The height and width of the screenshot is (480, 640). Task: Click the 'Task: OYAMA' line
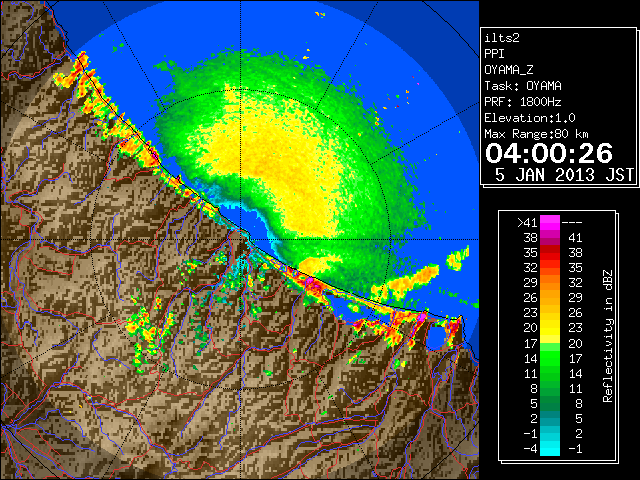(x=523, y=86)
